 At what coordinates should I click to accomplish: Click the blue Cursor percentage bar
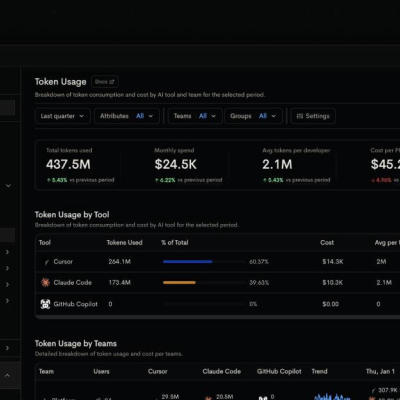tap(188, 262)
